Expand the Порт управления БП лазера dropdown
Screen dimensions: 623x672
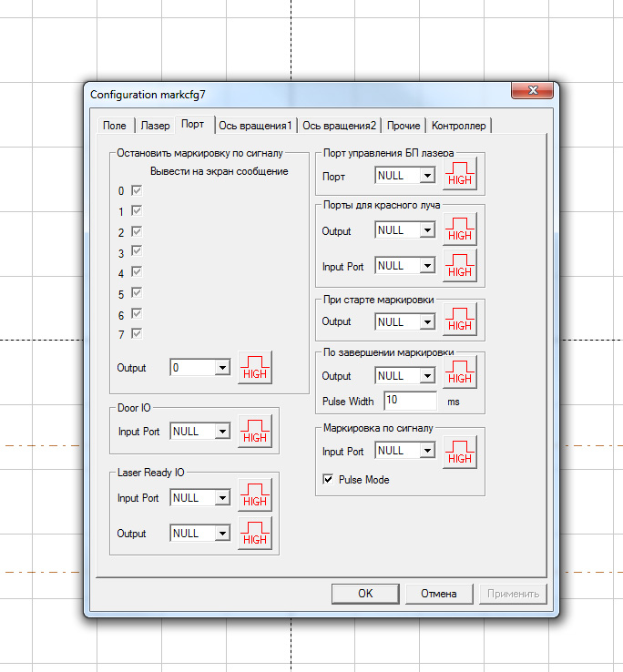point(426,175)
